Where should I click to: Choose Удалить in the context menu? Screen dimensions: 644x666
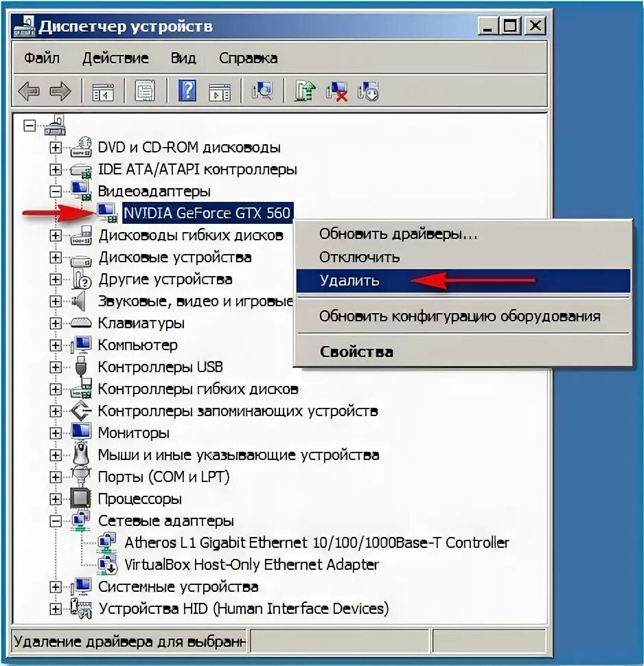point(463,281)
